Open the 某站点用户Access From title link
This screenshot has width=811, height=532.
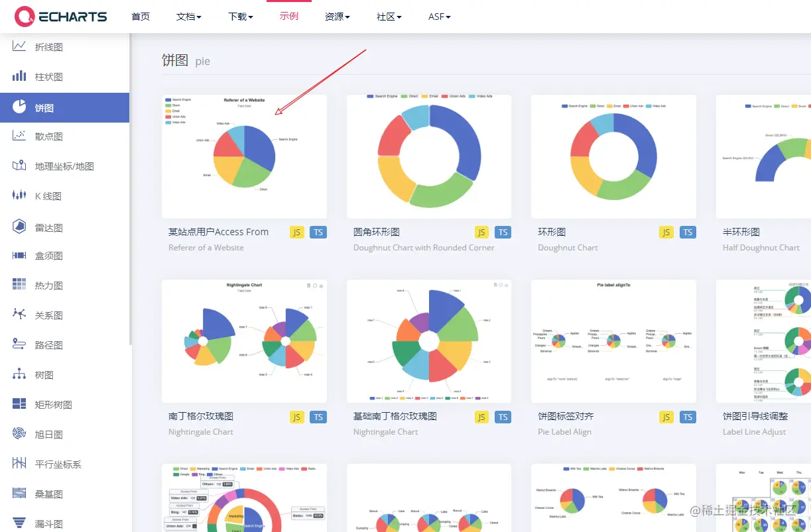coord(218,232)
